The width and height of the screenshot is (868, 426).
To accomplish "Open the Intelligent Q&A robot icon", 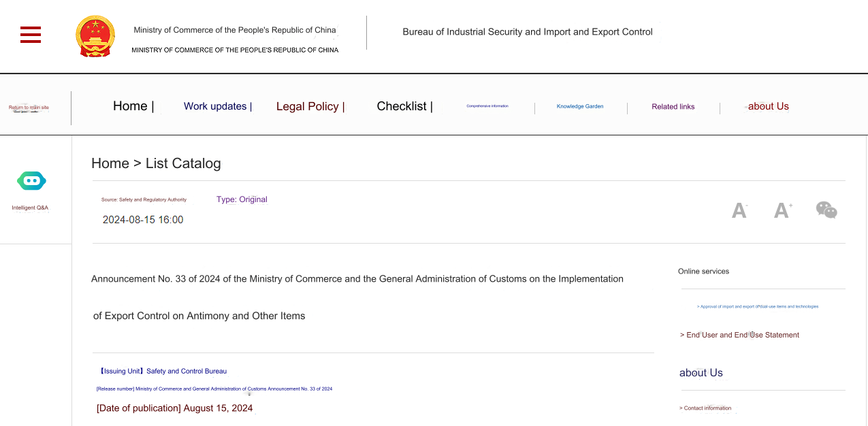I will 31,180.
